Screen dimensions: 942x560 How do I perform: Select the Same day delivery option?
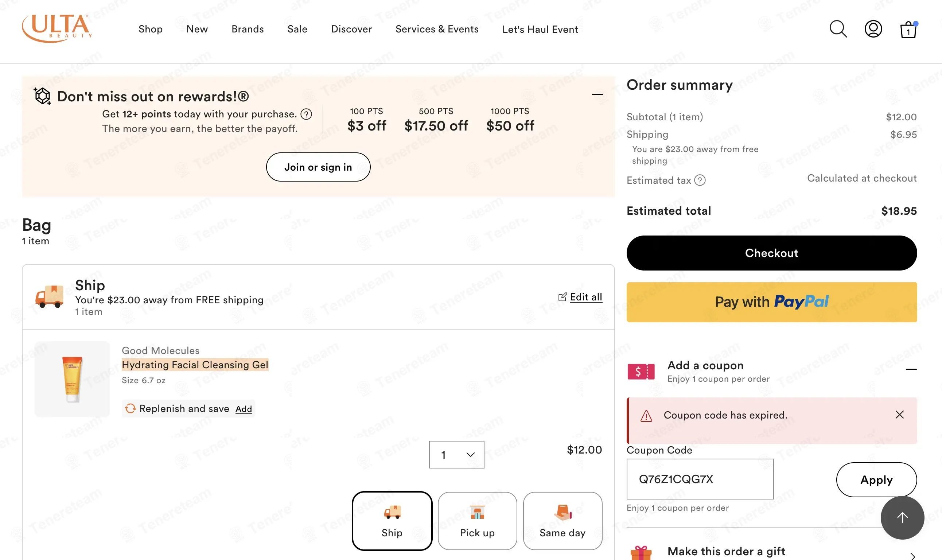pyautogui.click(x=563, y=521)
